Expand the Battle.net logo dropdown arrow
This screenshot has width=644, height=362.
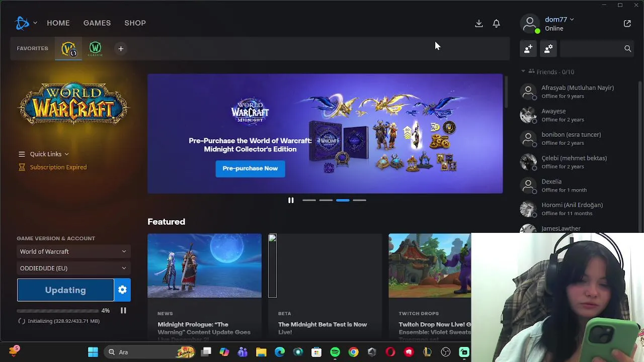[35, 23]
